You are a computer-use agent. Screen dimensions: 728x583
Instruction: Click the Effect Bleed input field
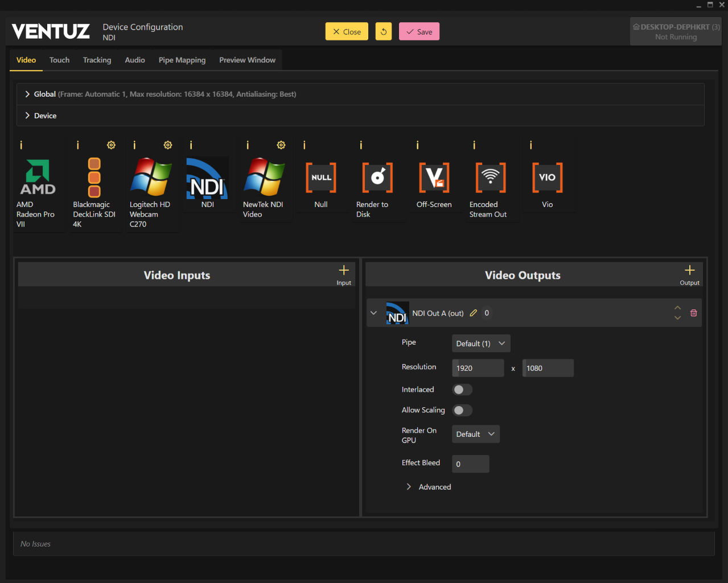coord(470,464)
